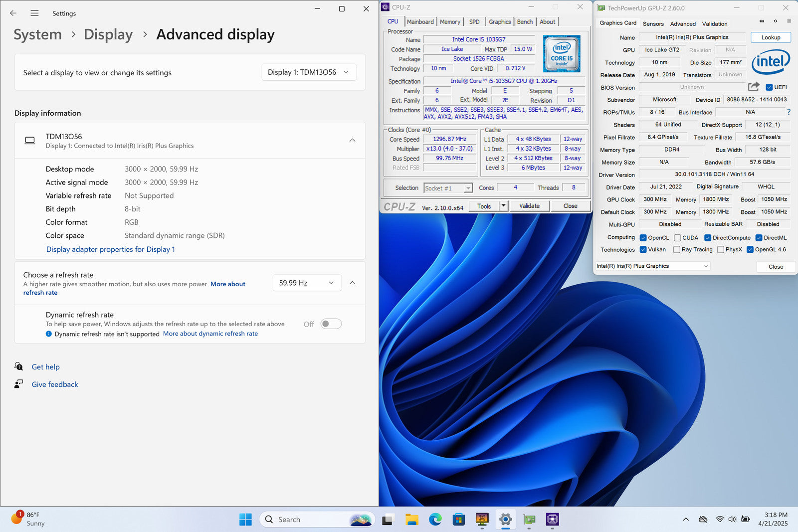Toggle the UEFI checkbox in GPU-Z
The image size is (798, 532).
[x=769, y=87]
